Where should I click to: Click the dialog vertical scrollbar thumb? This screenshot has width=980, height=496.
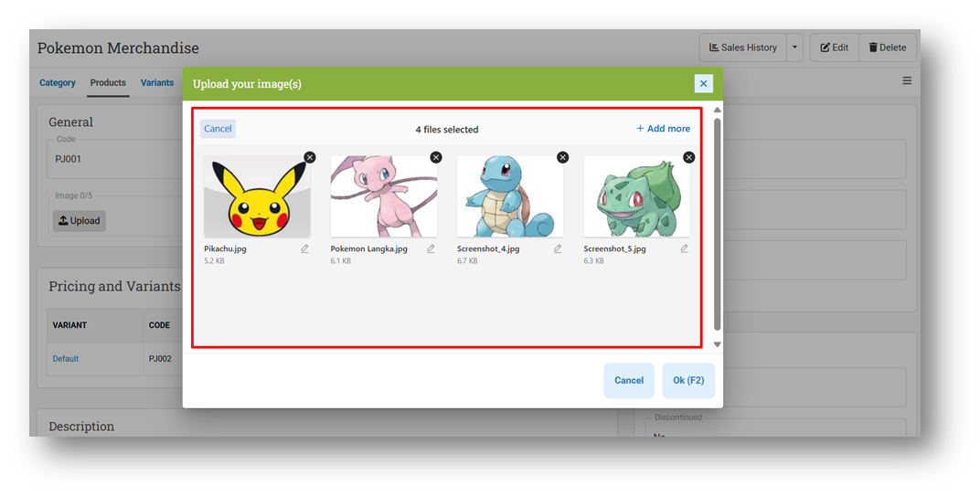coord(718,225)
